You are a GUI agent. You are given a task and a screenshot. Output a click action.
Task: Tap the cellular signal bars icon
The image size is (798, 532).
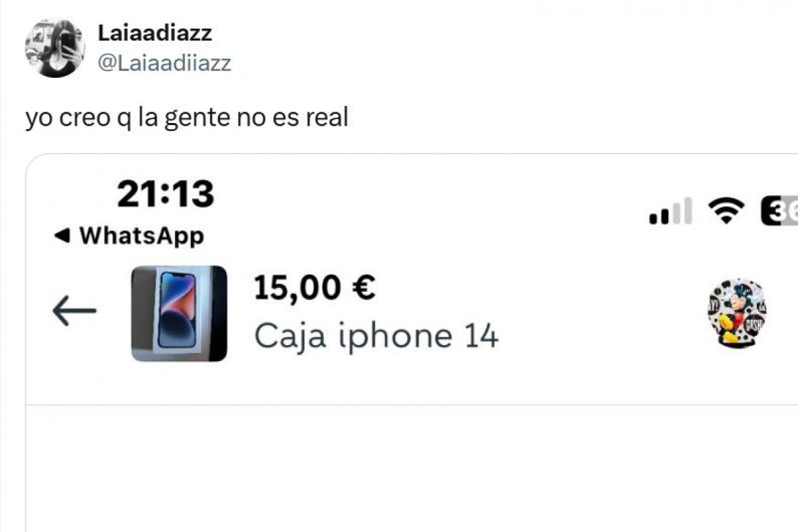(670, 211)
